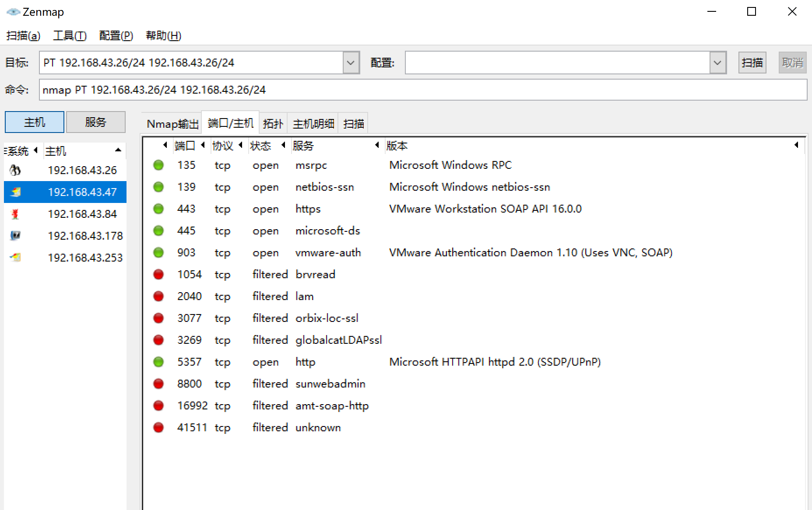The height and width of the screenshot is (510, 812).
Task: Select host 192.168.43.84 in list
Action: [x=65, y=213]
